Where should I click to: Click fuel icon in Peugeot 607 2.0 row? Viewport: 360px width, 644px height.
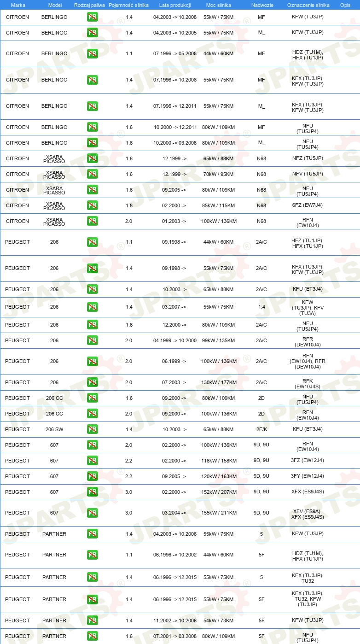tap(92, 445)
